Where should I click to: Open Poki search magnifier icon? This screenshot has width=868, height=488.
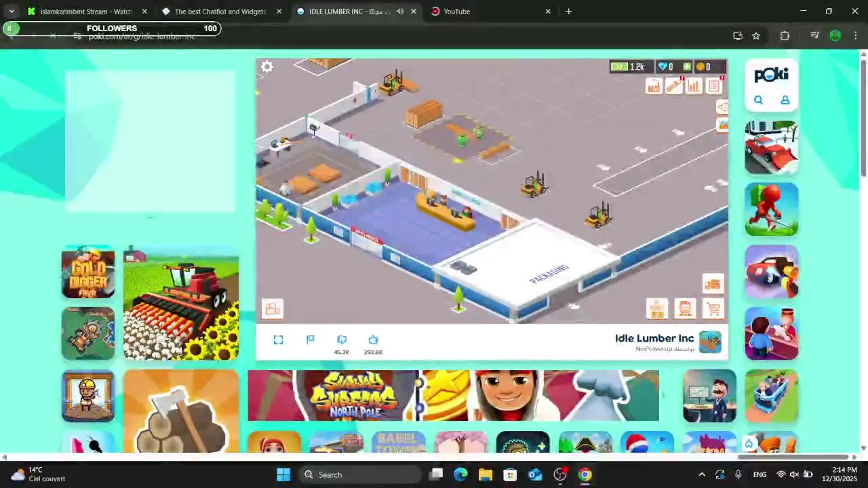coord(758,100)
